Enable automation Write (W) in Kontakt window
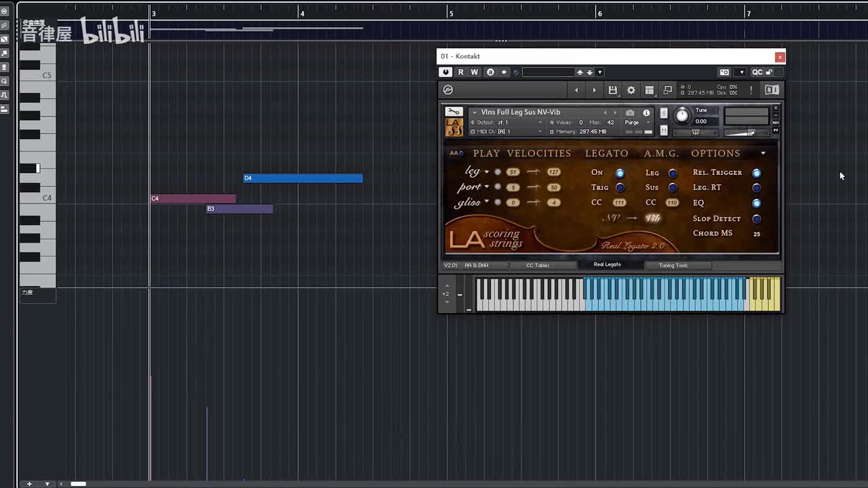868x488 pixels. tap(475, 73)
